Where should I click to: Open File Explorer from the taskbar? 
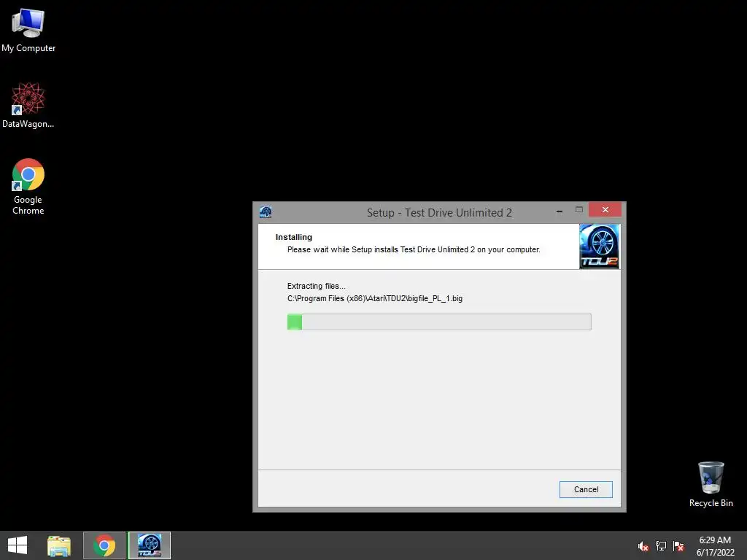59,545
